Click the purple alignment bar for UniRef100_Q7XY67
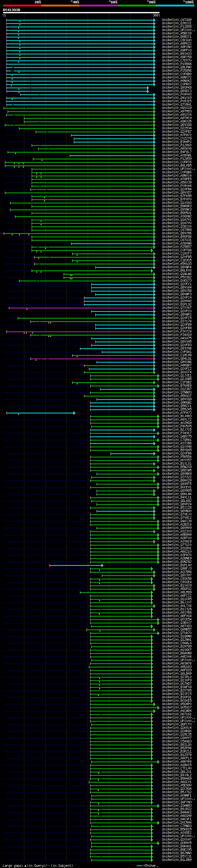The width and height of the screenshot is (197, 868). [x=82, y=308]
